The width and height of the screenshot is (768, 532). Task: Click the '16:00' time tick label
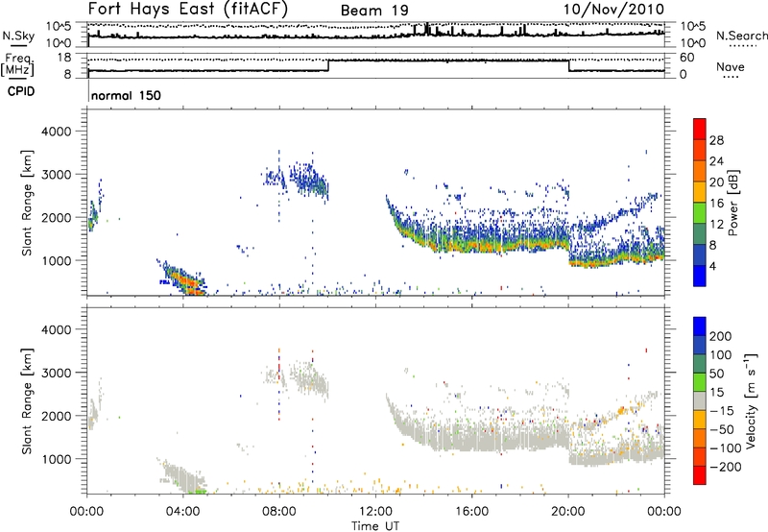coord(471,512)
